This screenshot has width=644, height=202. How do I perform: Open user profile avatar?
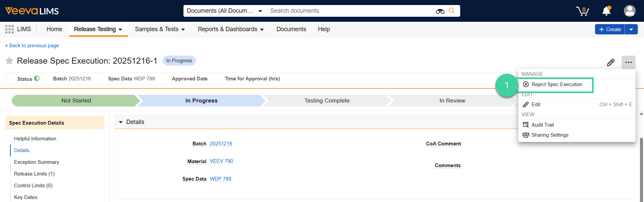pos(630,11)
